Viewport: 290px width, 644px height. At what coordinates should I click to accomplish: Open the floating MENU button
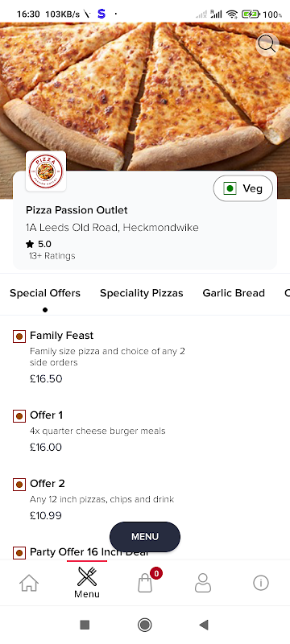click(x=145, y=536)
